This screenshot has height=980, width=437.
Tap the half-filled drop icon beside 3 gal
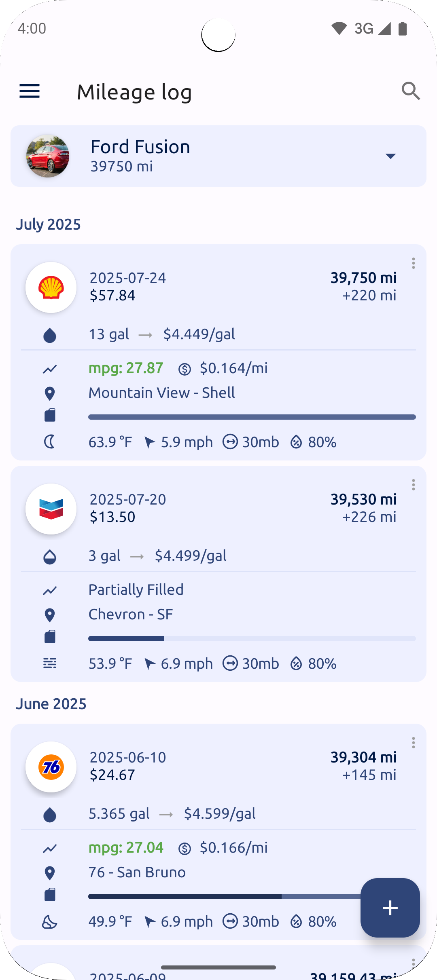click(x=50, y=557)
